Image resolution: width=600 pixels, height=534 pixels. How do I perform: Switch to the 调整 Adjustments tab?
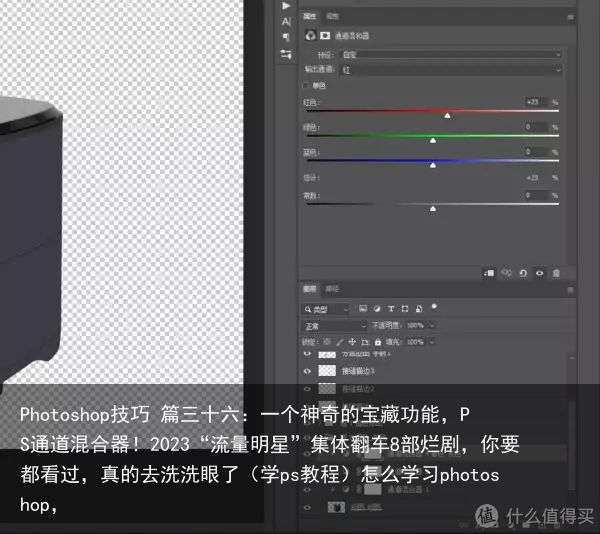coord(332,16)
